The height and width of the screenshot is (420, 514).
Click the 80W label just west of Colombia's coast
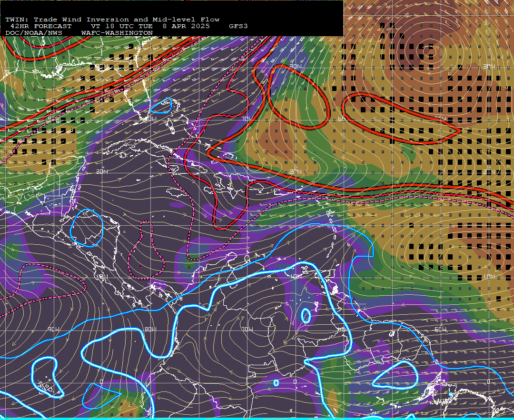click(x=150, y=329)
